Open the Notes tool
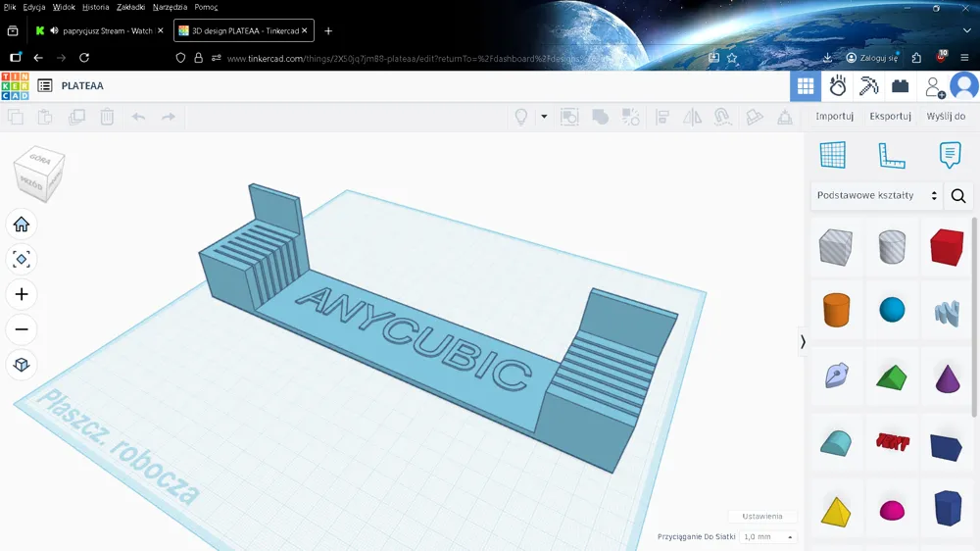Screen dimensions: 980x551 (950, 155)
